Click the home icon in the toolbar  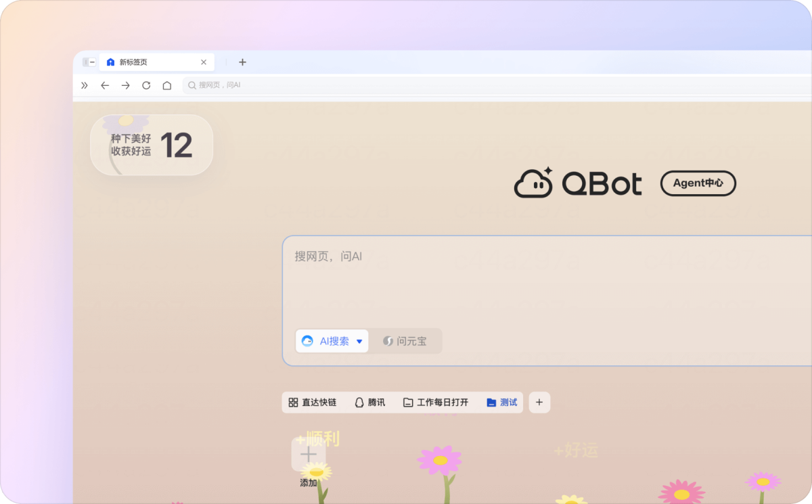(167, 85)
